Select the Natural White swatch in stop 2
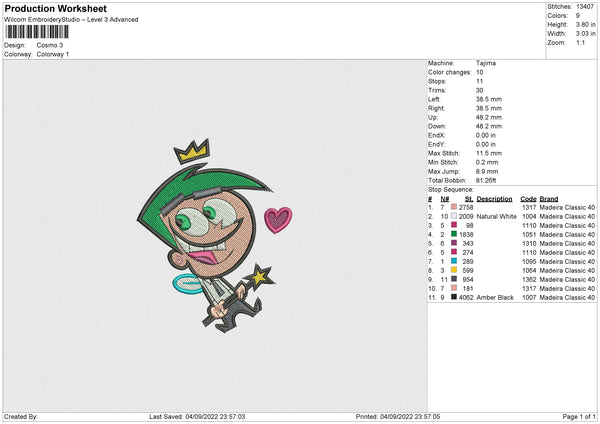600x424 pixels. (454, 216)
